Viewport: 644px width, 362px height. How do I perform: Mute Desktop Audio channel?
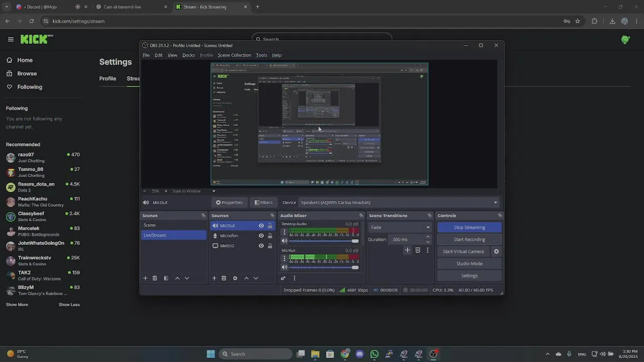(284, 241)
